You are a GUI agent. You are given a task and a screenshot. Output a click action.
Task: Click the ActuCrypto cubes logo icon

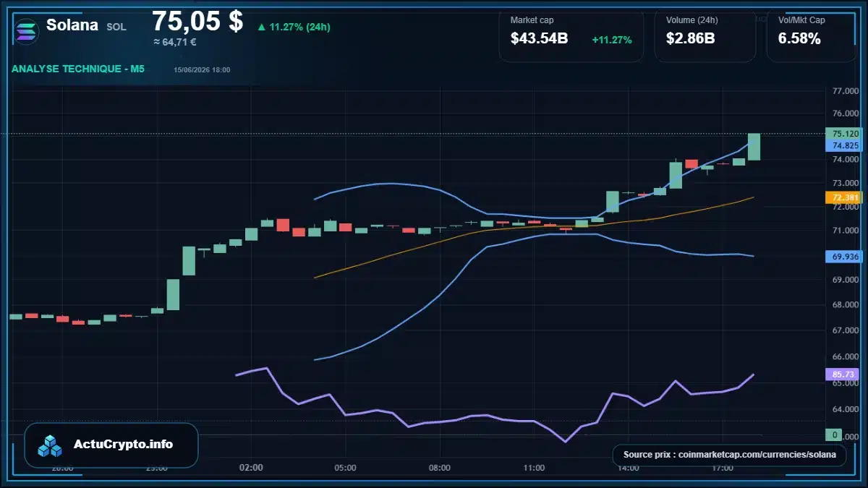click(x=51, y=445)
